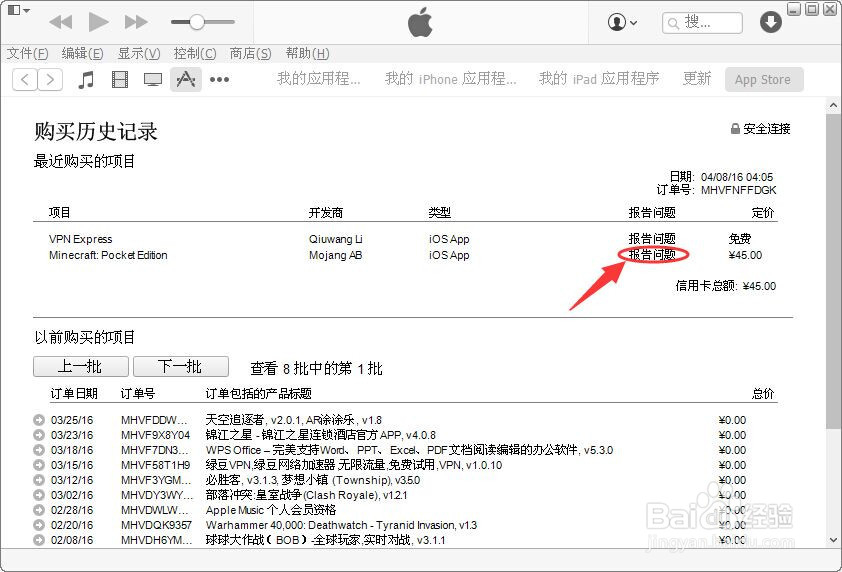Screen dimensions: 842x572
Task: Open the 控制(C) menu
Action: pyautogui.click(x=195, y=53)
